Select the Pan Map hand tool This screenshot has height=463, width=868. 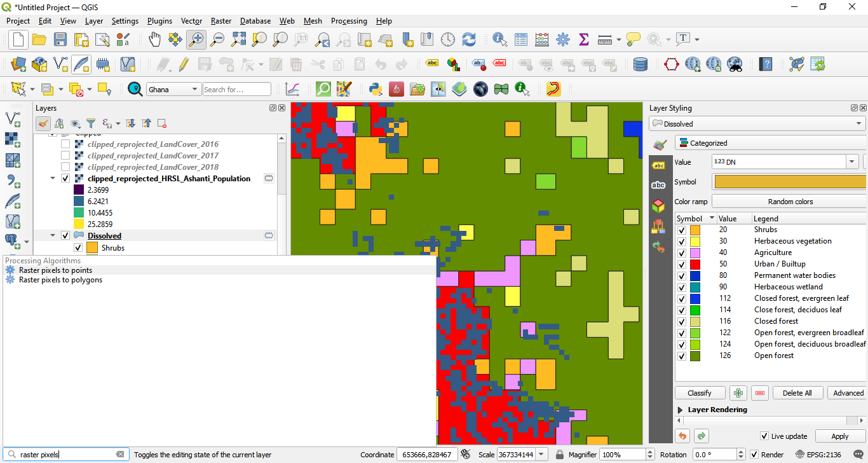click(154, 39)
